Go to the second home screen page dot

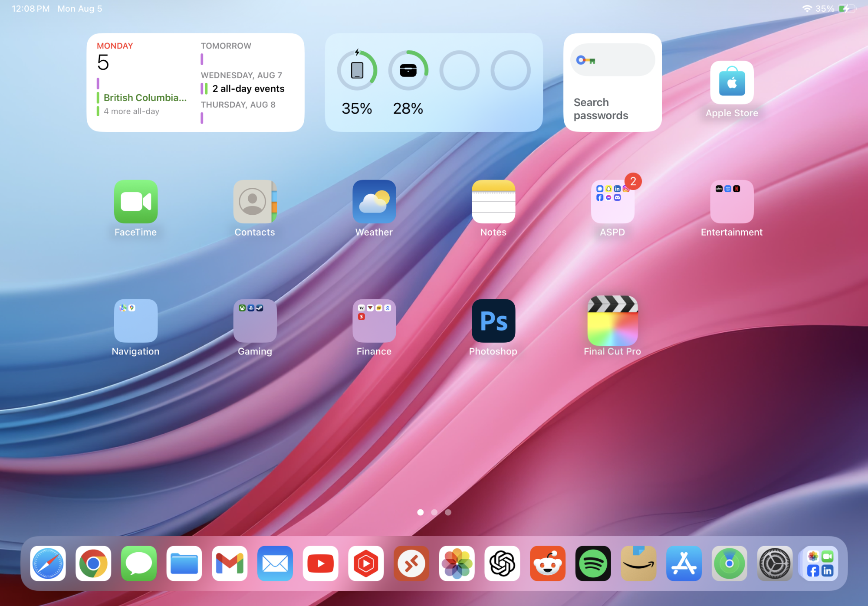point(434,512)
